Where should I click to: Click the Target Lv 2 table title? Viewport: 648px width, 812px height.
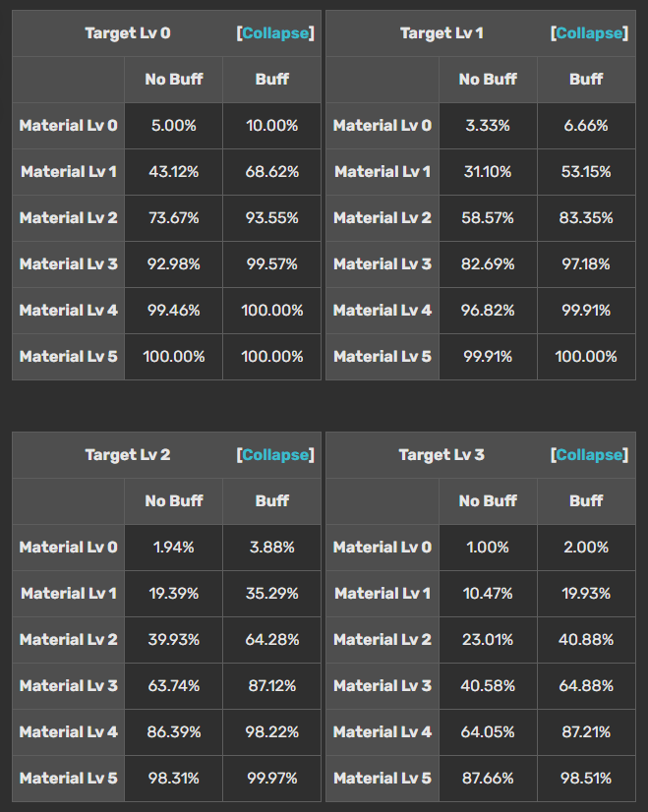click(128, 455)
